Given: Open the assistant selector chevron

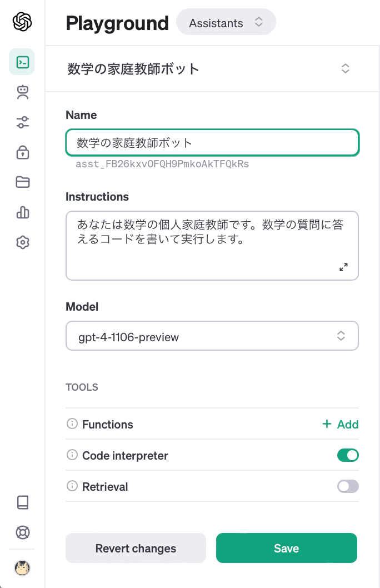Looking at the screenshot, I should click(345, 68).
